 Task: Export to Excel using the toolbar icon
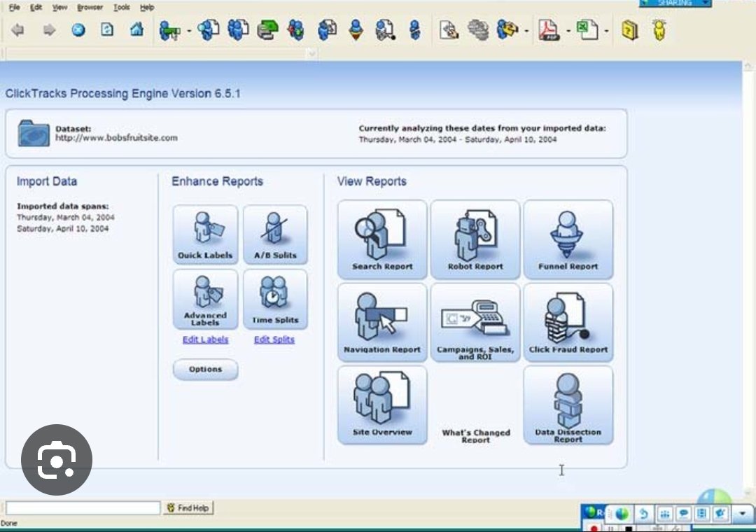pyautogui.click(x=587, y=30)
